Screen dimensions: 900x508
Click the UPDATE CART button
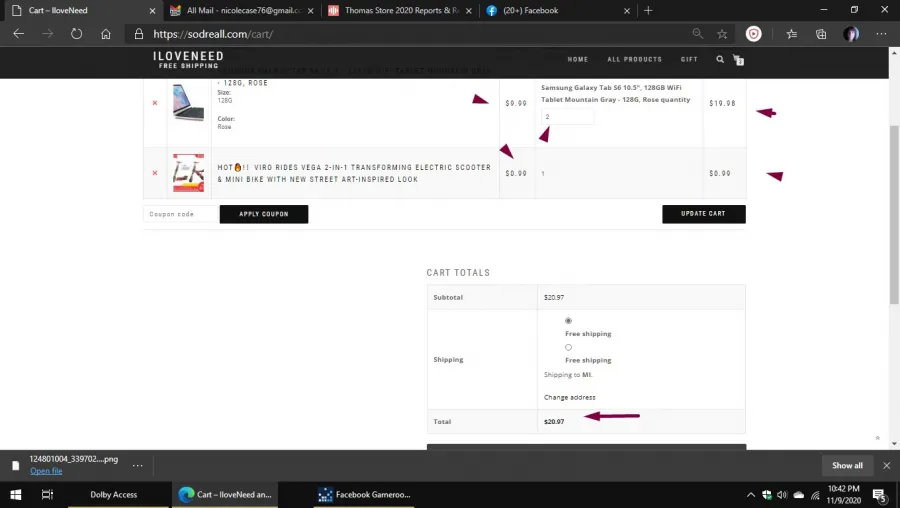[704, 214]
